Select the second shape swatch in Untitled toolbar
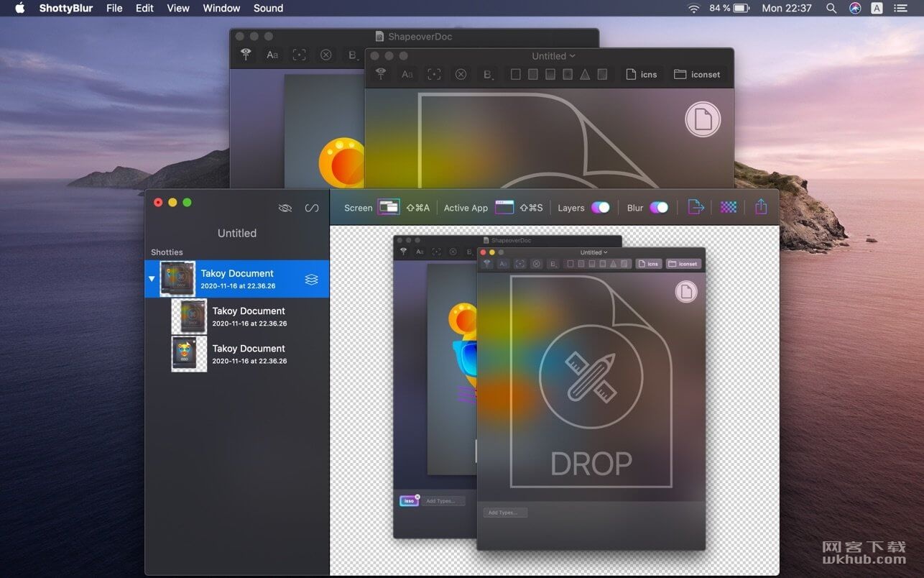The image size is (924, 578). tap(532, 74)
